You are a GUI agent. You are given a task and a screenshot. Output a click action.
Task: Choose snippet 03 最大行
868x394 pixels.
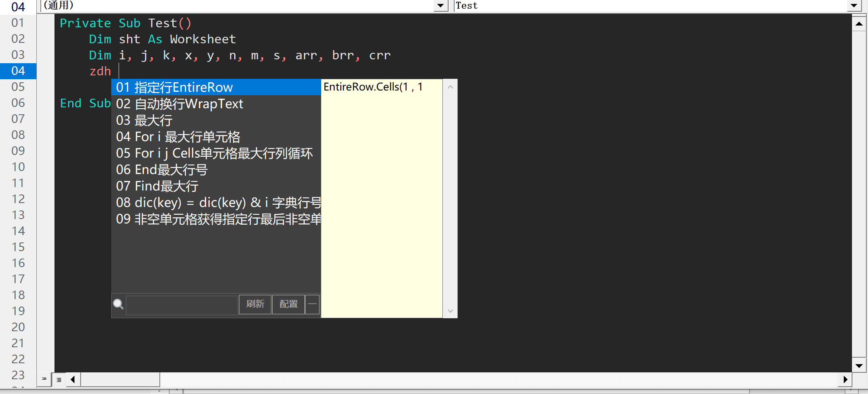(216, 120)
